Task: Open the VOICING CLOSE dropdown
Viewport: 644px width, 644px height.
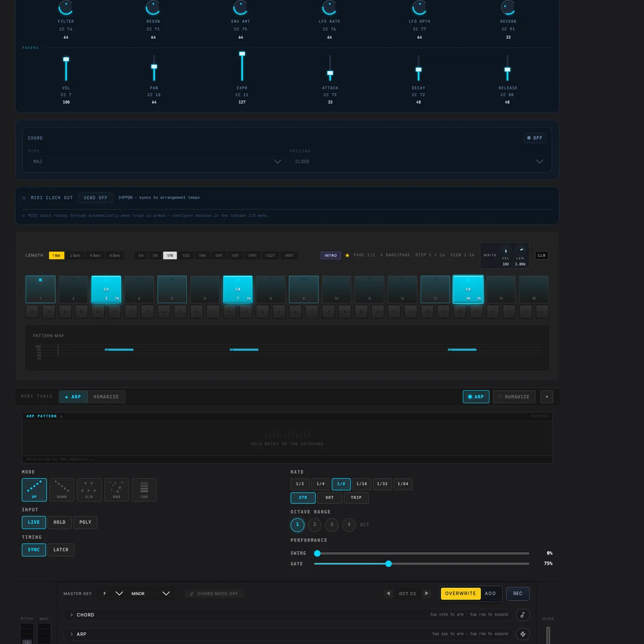Action: tap(418, 162)
